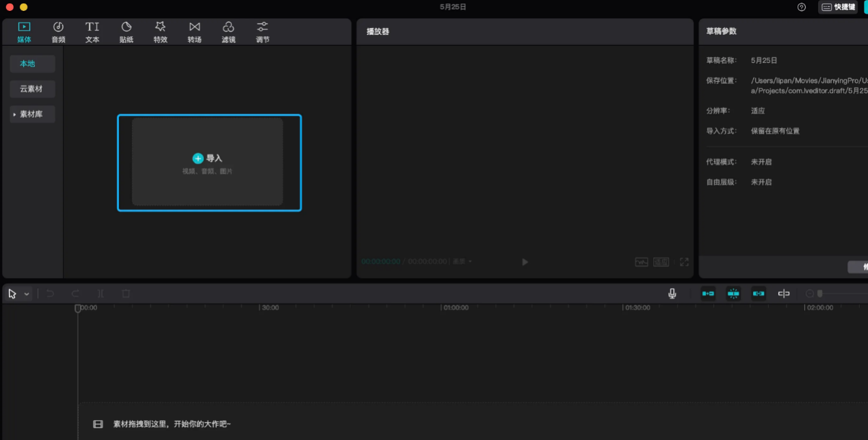Screen dimensions: 868x440
Task: Toggle the main track magnet
Action: point(708,294)
